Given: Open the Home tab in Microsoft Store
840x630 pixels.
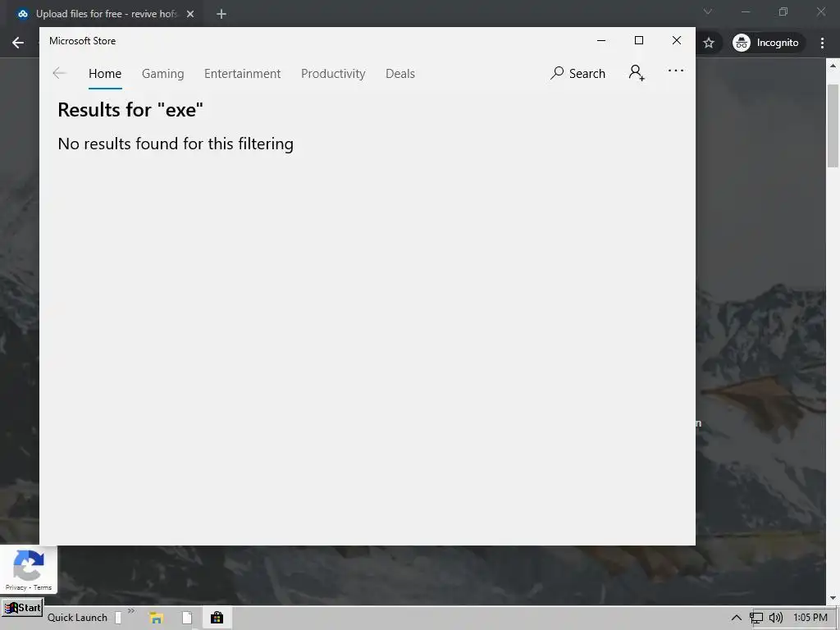Looking at the screenshot, I should 105,73.
